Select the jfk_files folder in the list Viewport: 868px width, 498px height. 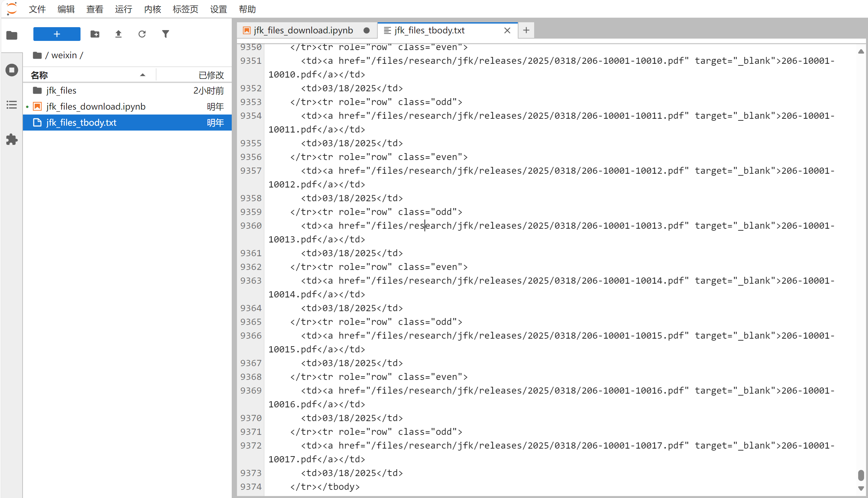coord(61,90)
